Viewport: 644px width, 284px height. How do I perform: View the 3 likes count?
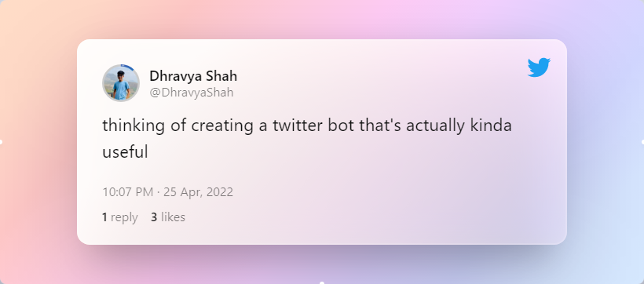click(x=168, y=217)
